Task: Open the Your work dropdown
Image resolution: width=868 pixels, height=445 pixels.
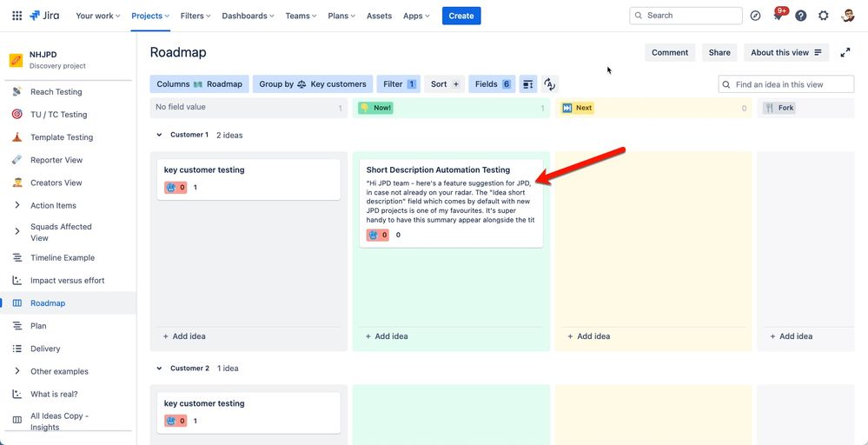Action: coord(98,16)
